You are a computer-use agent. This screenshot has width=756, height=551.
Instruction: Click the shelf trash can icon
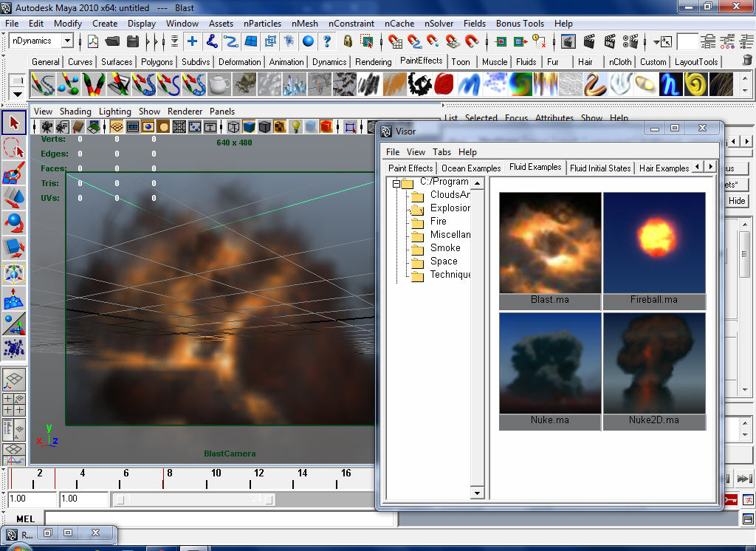(747, 61)
